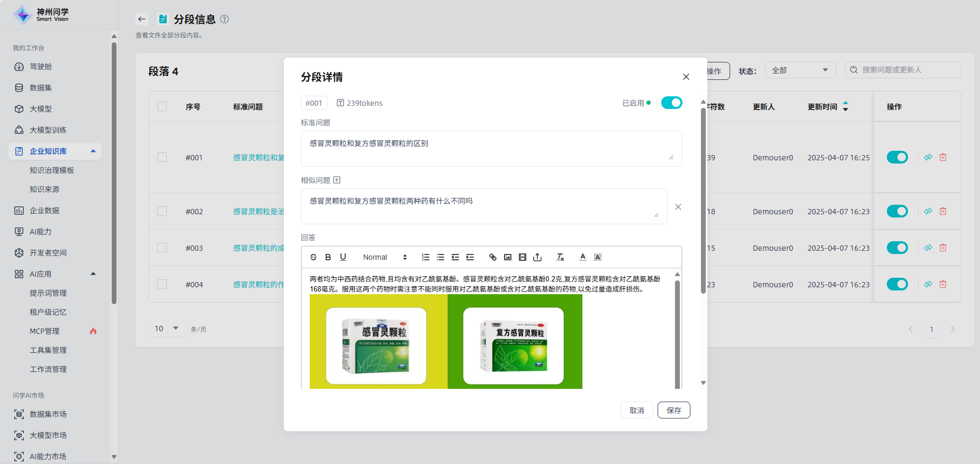Screen dimensions: 980x464
Task: Open the help icon beside 分段信息
Action: click(x=224, y=19)
